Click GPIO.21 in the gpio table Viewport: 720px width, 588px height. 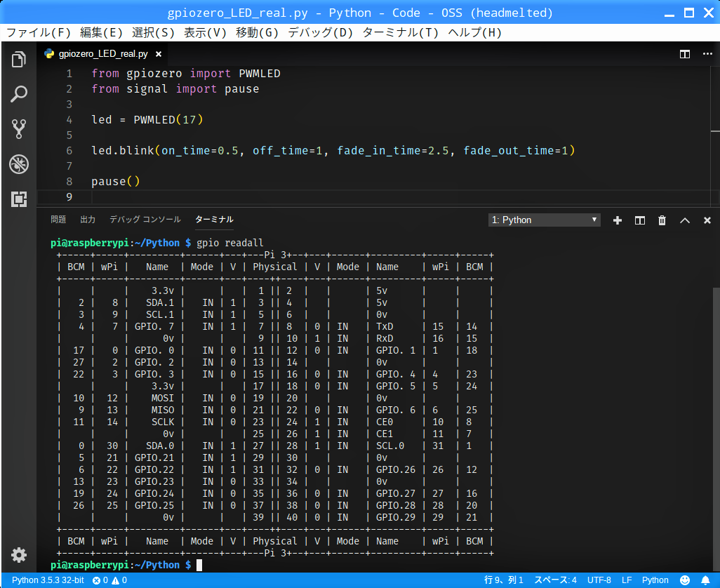tap(154, 457)
